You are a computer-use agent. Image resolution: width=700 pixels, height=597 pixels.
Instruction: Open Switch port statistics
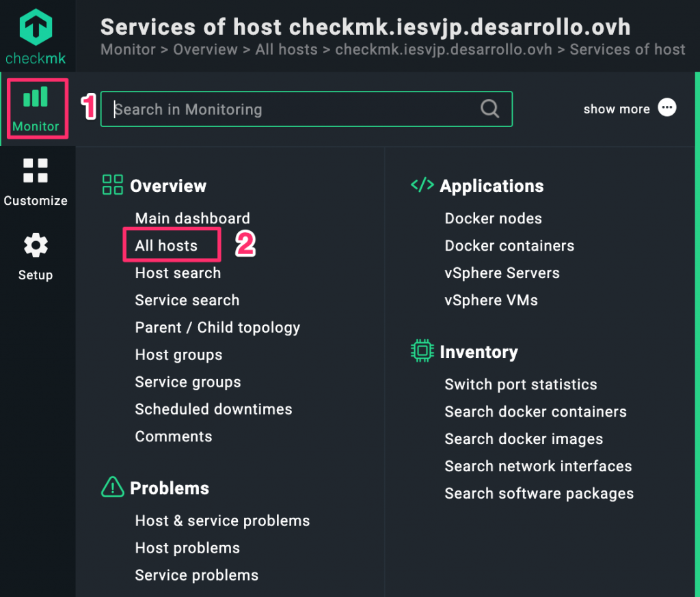point(520,385)
